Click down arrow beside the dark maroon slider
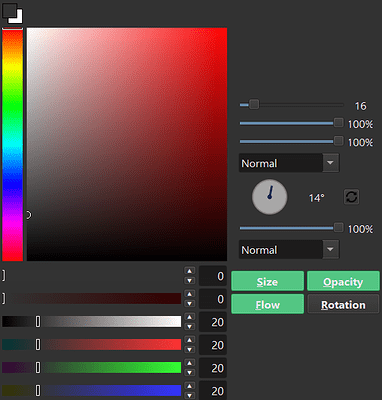Screen dimensions: 382x400 (x=190, y=304)
